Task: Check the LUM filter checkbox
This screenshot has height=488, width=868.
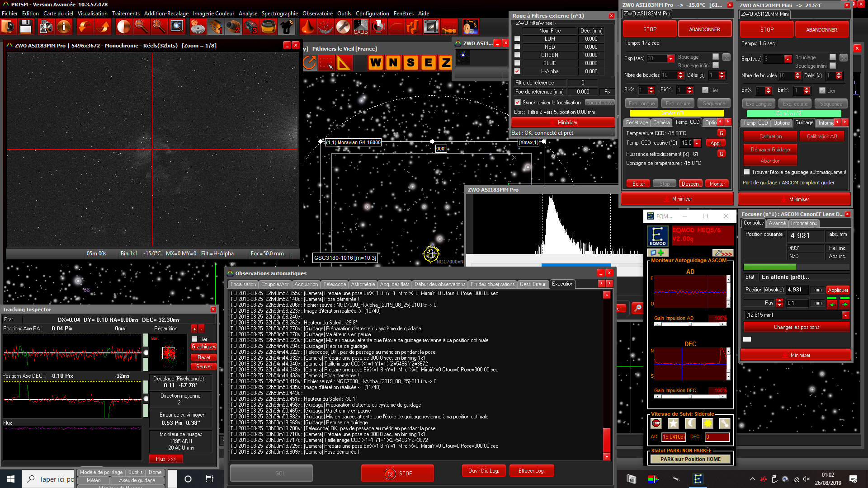Action: pos(517,39)
